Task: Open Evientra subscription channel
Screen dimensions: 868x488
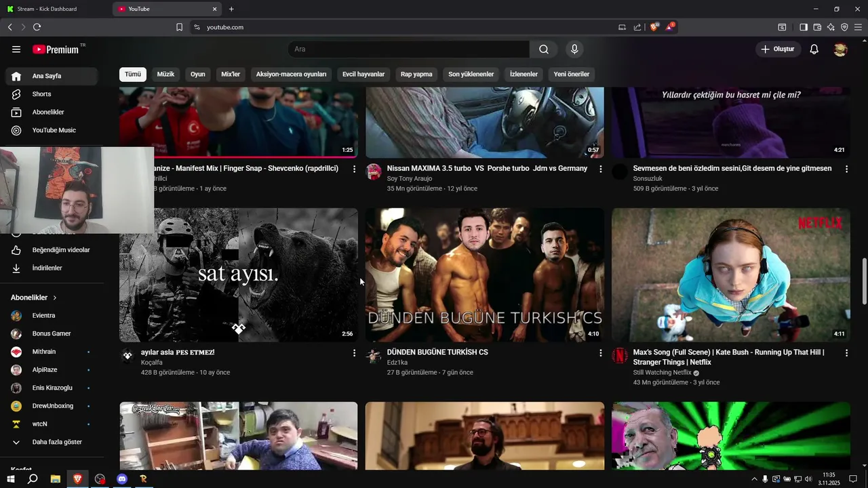Action: click(x=52, y=316)
